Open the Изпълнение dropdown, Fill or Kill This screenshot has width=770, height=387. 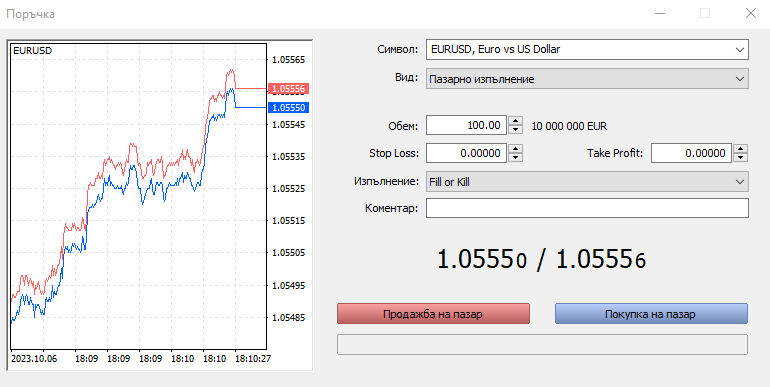587,182
